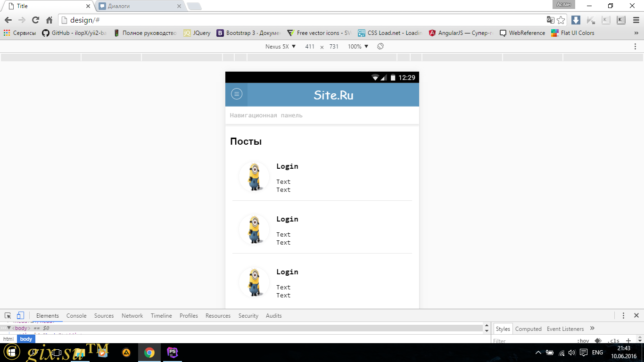Open the Flat UI Colors bookmark
Image resolution: width=644 pixels, height=362 pixels.
click(573, 33)
